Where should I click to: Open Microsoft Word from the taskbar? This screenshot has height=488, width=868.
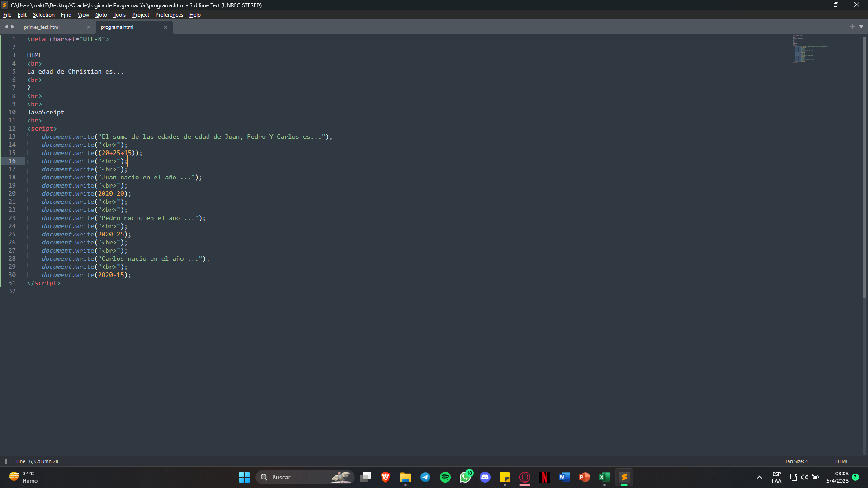tap(565, 477)
